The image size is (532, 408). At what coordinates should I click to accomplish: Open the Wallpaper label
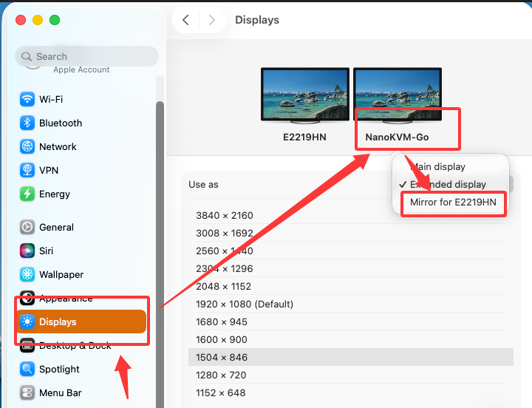pos(61,275)
